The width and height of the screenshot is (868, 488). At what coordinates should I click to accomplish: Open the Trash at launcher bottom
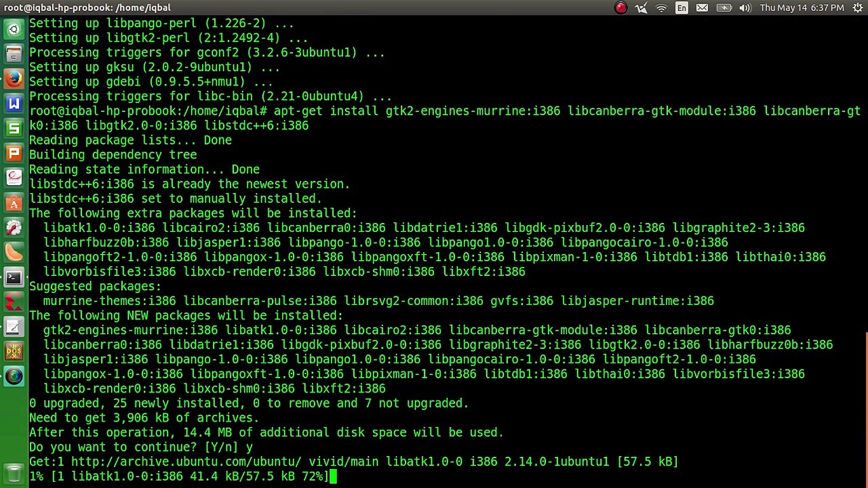click(14, 472)
